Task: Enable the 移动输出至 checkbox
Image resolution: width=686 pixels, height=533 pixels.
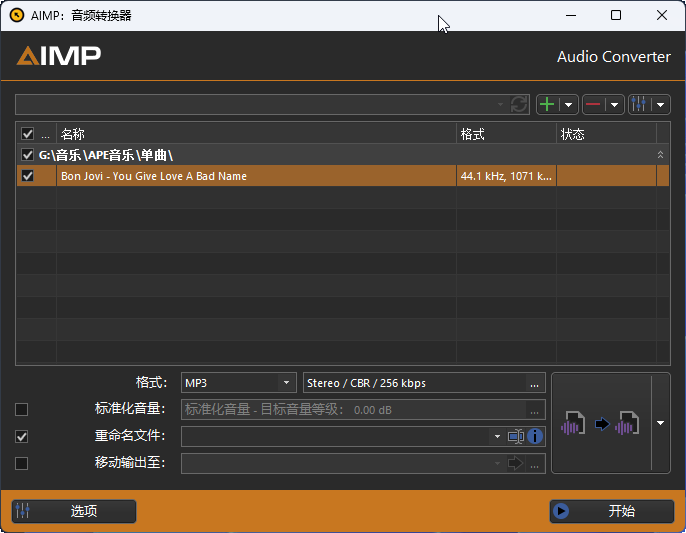Action: coord(21,463)
